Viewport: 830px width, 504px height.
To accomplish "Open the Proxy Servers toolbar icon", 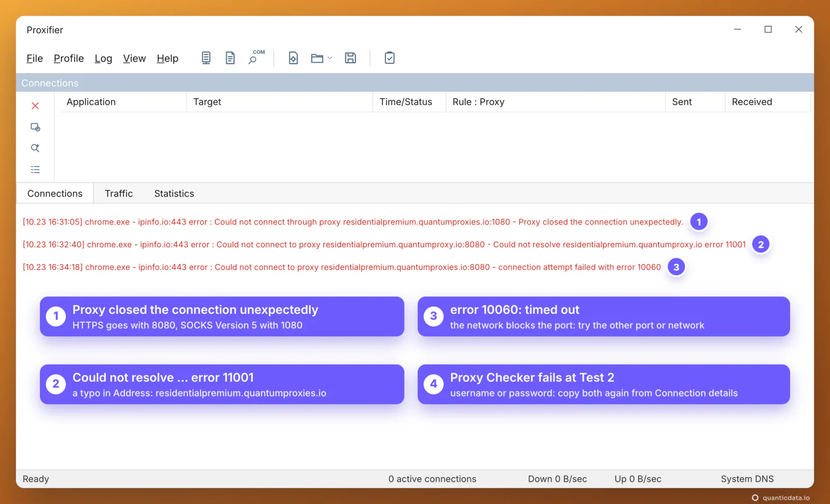I will pos(206,58).
